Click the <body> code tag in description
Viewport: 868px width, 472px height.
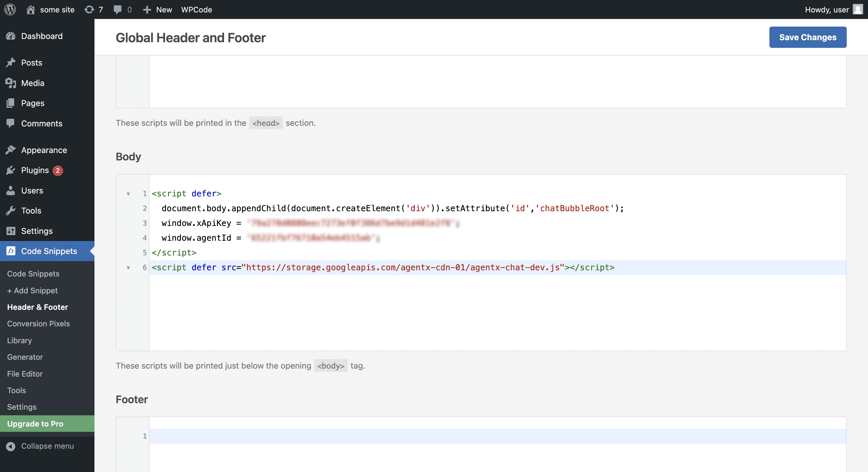tap(331, 366)
